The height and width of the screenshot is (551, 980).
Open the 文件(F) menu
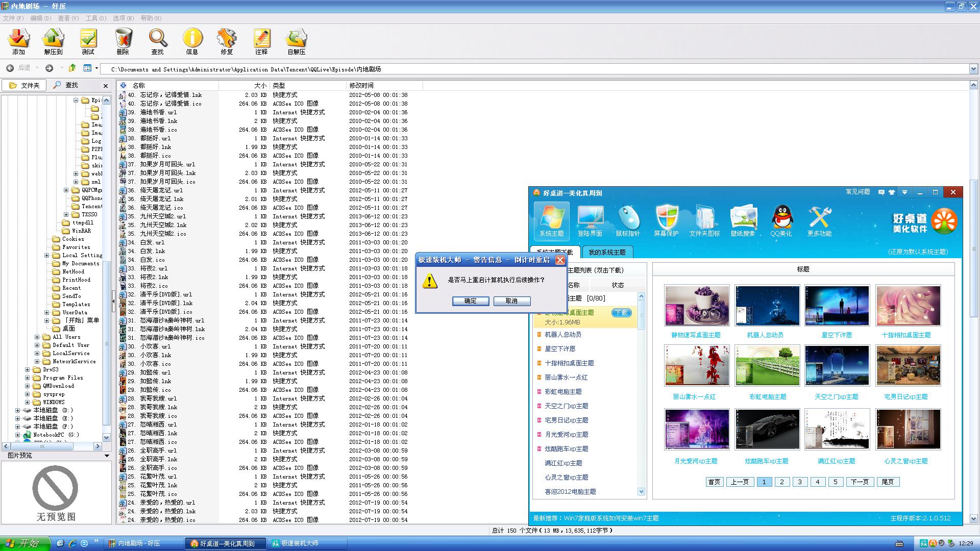click(13, 18)
